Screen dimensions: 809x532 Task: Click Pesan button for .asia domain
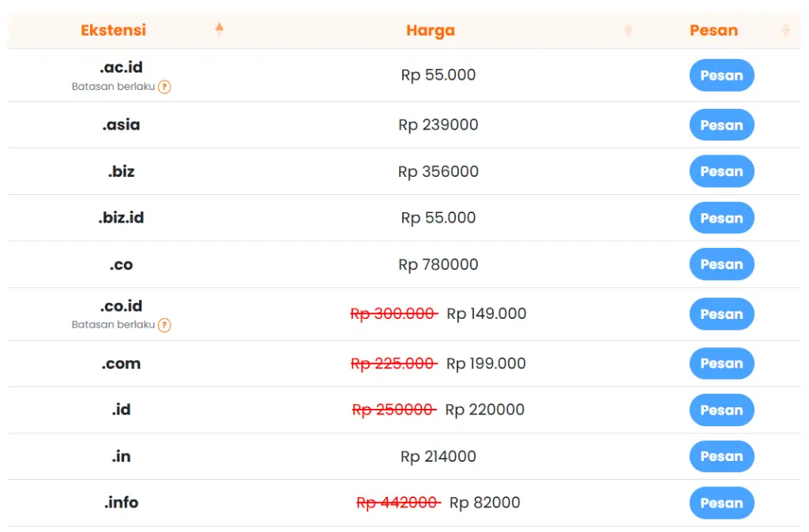(721, 125)
